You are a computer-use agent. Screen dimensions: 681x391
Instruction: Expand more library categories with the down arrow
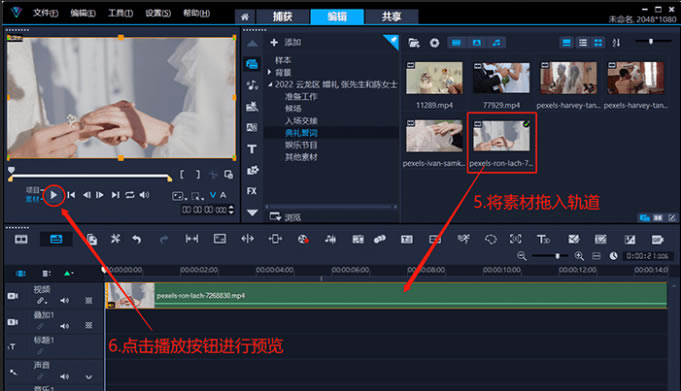tap(252, 213)
